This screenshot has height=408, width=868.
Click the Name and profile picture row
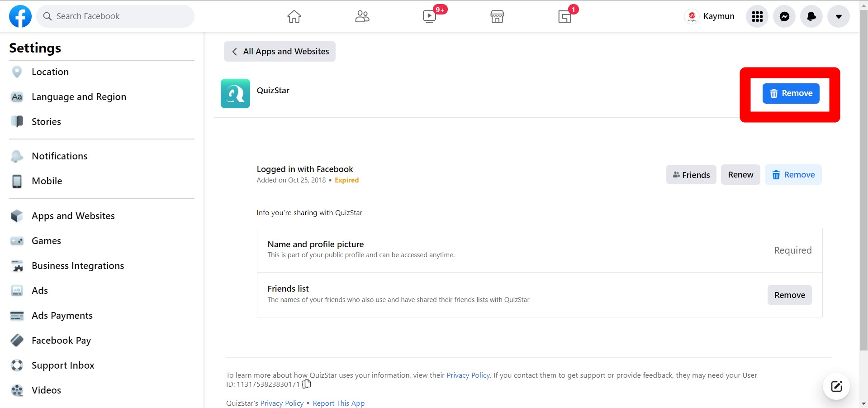(540, 250)
